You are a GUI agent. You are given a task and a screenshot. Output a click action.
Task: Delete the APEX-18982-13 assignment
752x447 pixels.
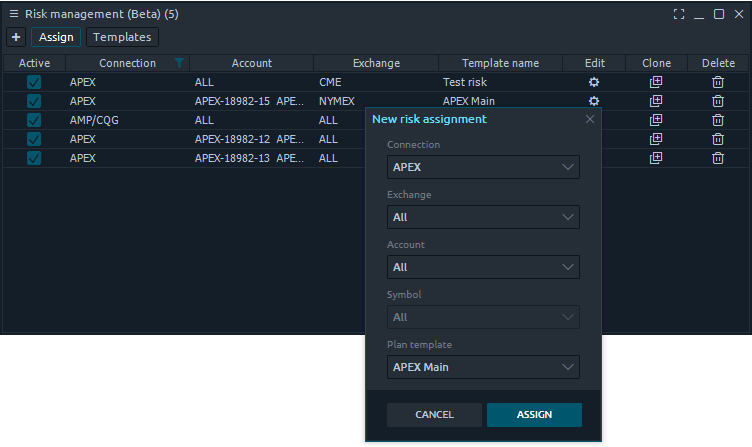point(717,158)
